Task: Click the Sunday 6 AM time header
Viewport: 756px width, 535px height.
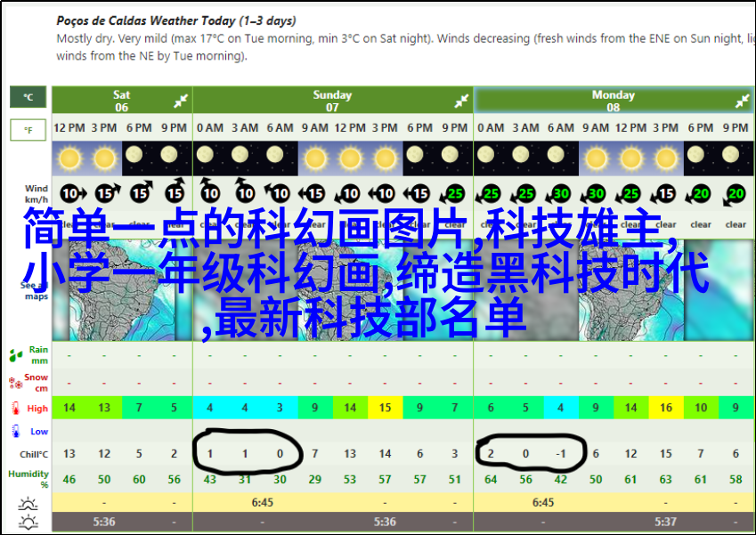Action: click(280, 128)
